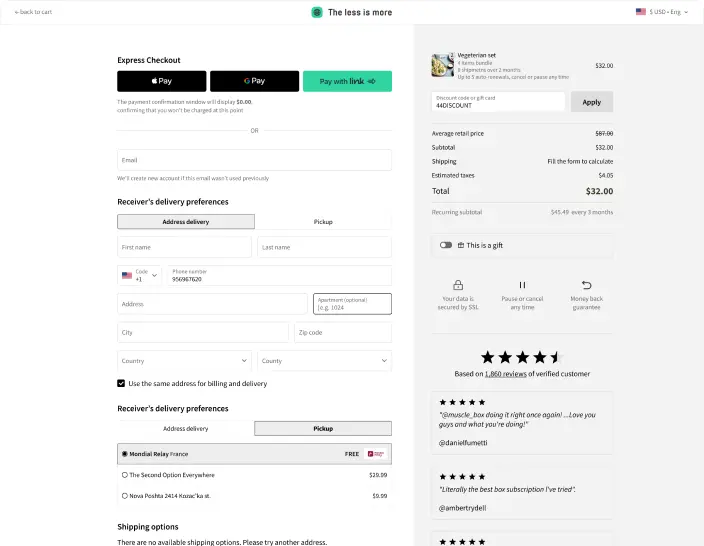Enable the This is a gift toggle
Image resolution: width=704 pixels, height=546 pixels.
pos(446,245)
